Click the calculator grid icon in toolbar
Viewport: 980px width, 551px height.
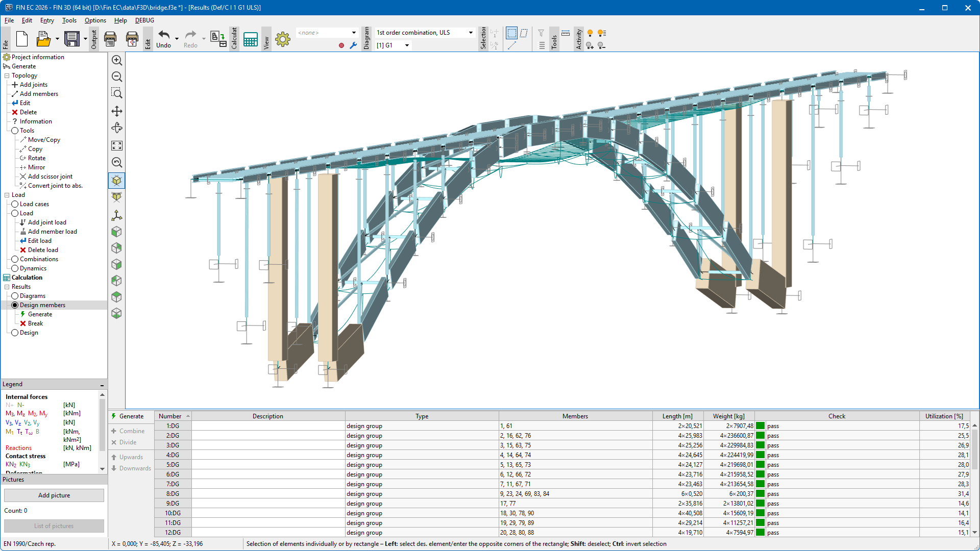(x=250, y=39)
